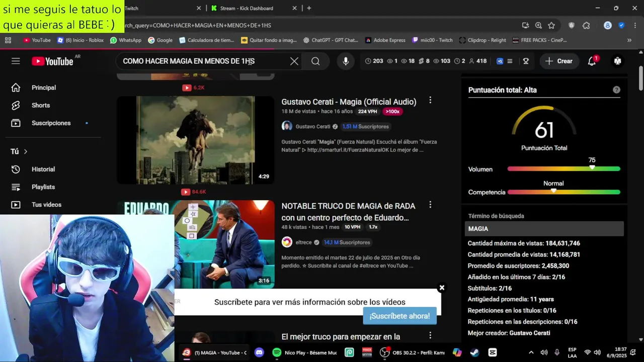Click the trophy icon in header
Viewport: 644px width, 362px height.
526,61
